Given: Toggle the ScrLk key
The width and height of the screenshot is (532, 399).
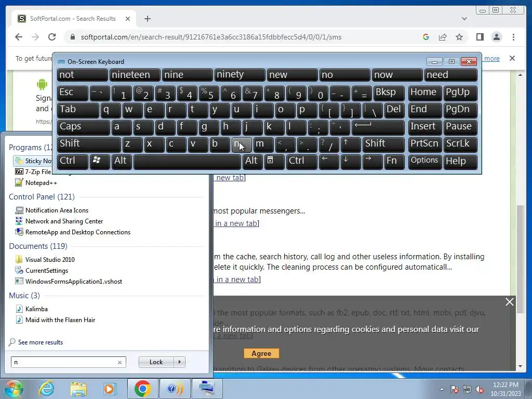Looking at the screenshot, I should (x=460, y=144).
